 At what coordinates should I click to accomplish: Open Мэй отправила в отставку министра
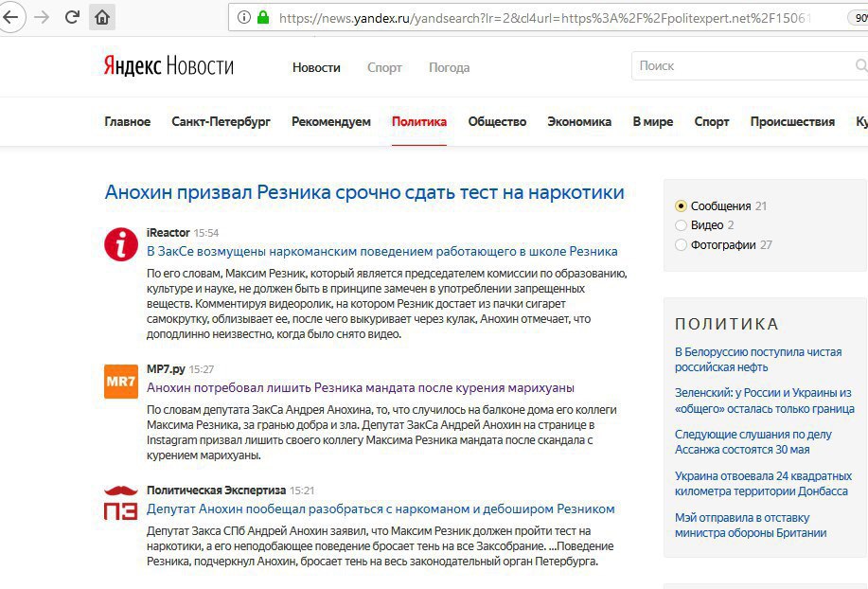pos(751,526)
